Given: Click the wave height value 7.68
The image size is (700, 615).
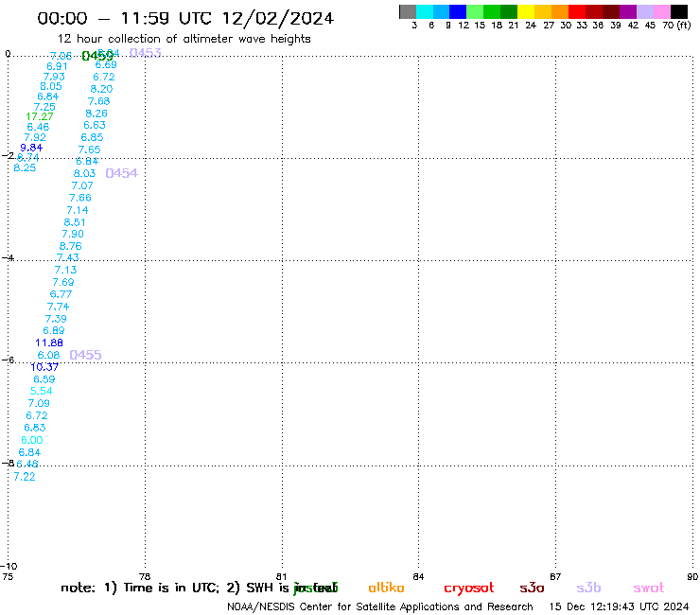Looking at the screenshot, I should [x=98, y=101].
